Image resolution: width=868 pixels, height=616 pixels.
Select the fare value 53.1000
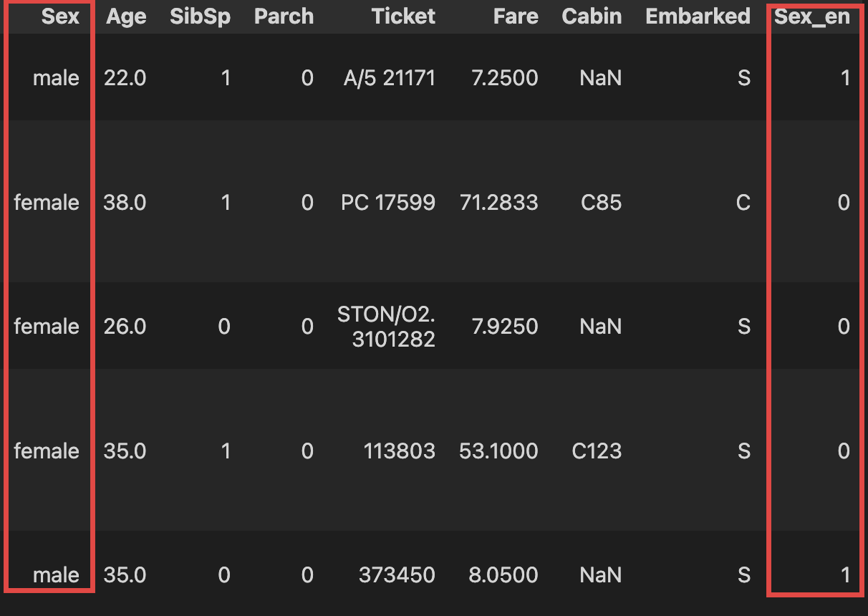tap(498, 451)
